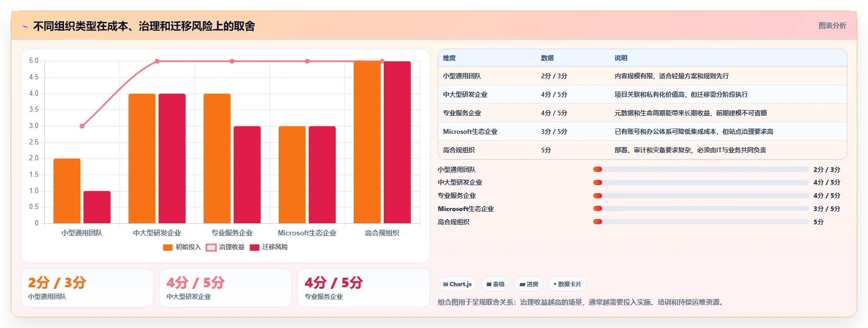Click the Microsoft生态企业 progress bar
The image size is (868, 328).
[701, 209]
